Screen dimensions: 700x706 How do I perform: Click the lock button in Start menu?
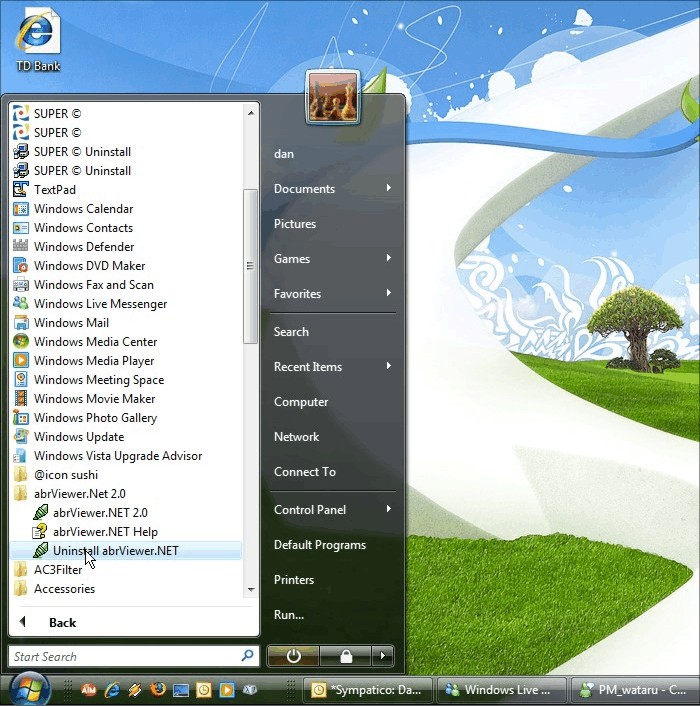point(345,657)
